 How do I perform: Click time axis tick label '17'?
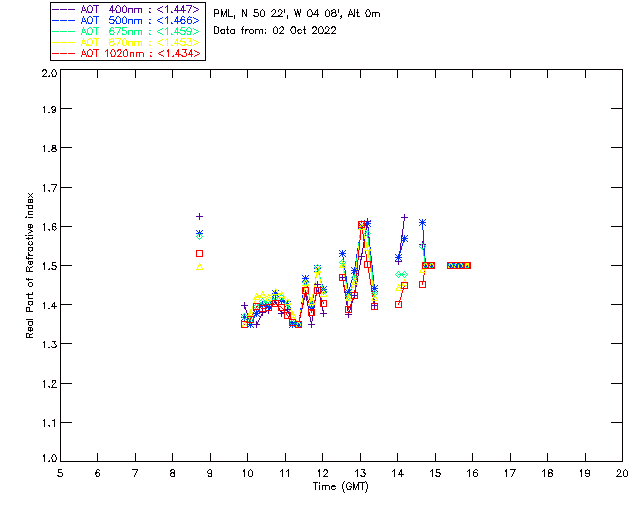point(510,473)
